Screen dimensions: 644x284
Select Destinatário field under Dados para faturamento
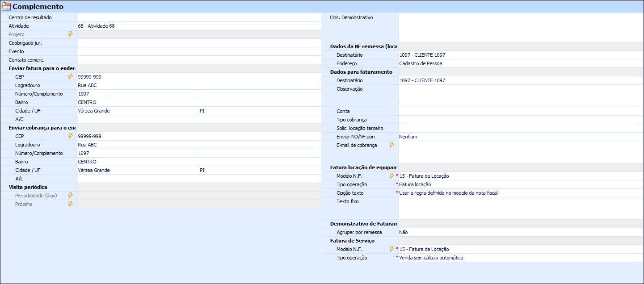521,80
